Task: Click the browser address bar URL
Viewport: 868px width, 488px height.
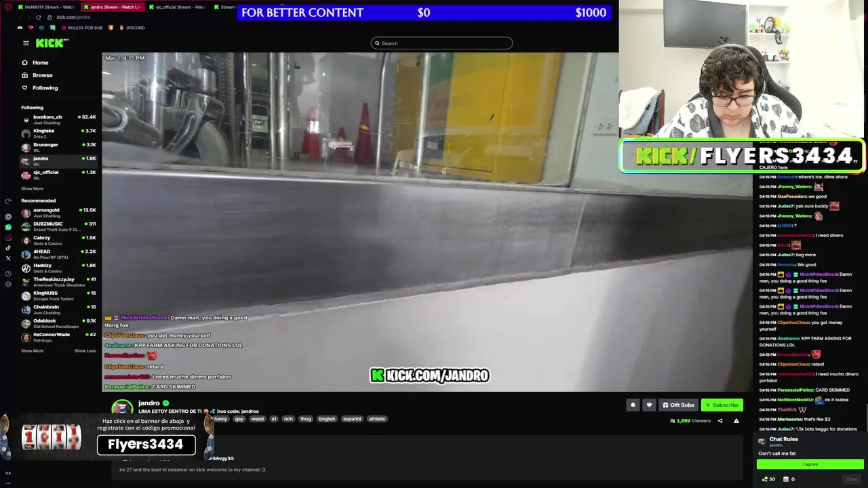Action: click(x=73, y=17)
